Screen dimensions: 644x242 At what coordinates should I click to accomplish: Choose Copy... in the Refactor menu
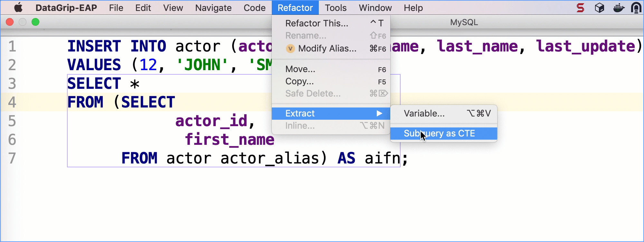tap(331, 81)
